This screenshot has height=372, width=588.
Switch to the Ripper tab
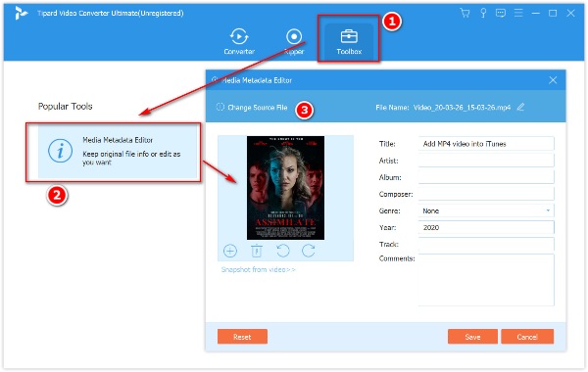pos(294,41)
